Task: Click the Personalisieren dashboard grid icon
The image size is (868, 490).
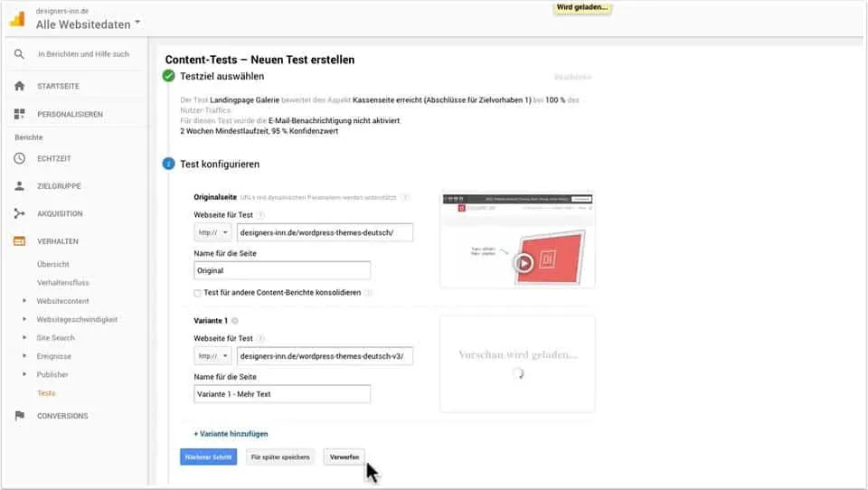Action: pyautogui.click(x=19, y=115)
